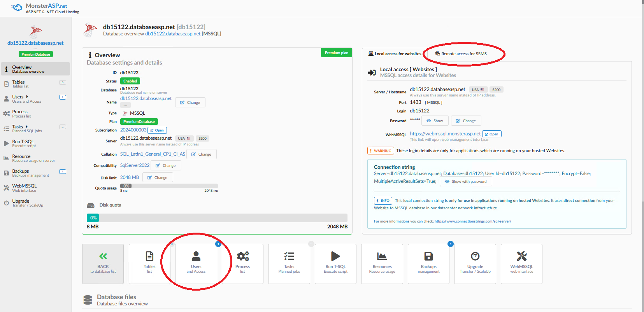
Task: Open the WebMSSQL tools tile
Action: tap(521, 263)
